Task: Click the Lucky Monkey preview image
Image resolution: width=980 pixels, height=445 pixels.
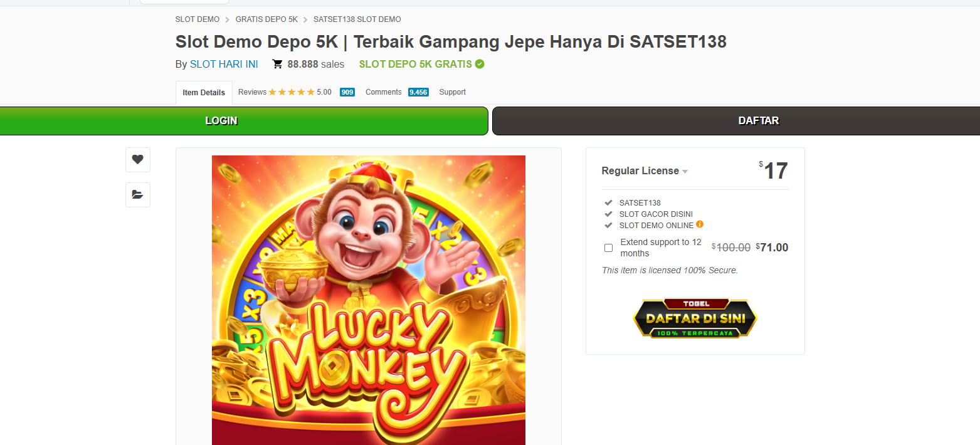Action: point(369,300)
